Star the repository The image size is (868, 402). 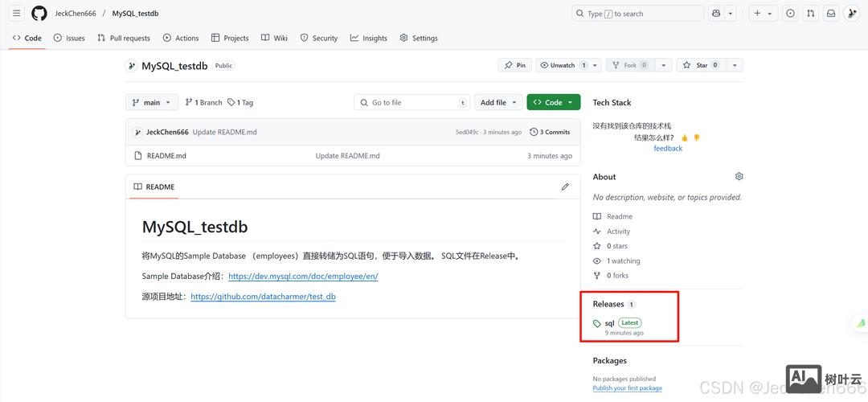[x=701, y=65]
